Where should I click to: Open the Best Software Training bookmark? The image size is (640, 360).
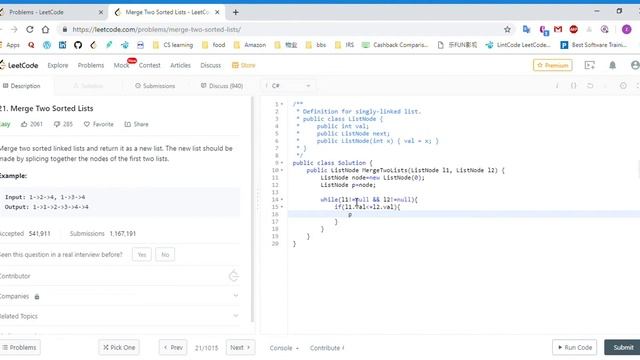click(x=594, y=45)
